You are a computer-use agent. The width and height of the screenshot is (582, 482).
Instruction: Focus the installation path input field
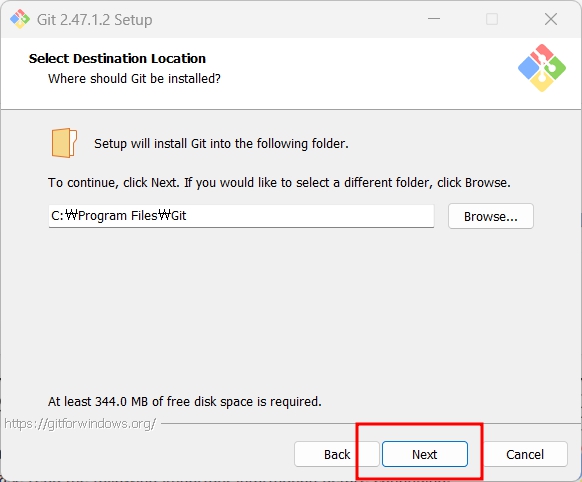point(241,216)
